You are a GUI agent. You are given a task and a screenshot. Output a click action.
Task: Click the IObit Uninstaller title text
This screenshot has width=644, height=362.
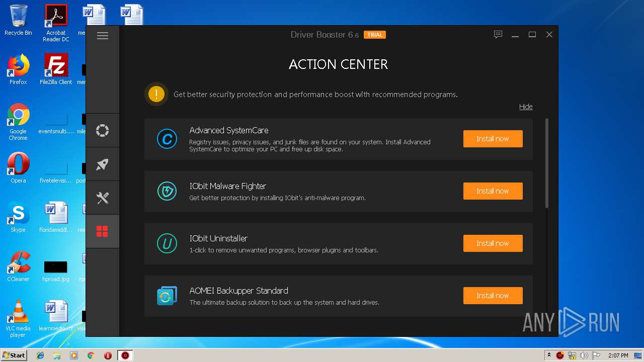coord(218,238)
